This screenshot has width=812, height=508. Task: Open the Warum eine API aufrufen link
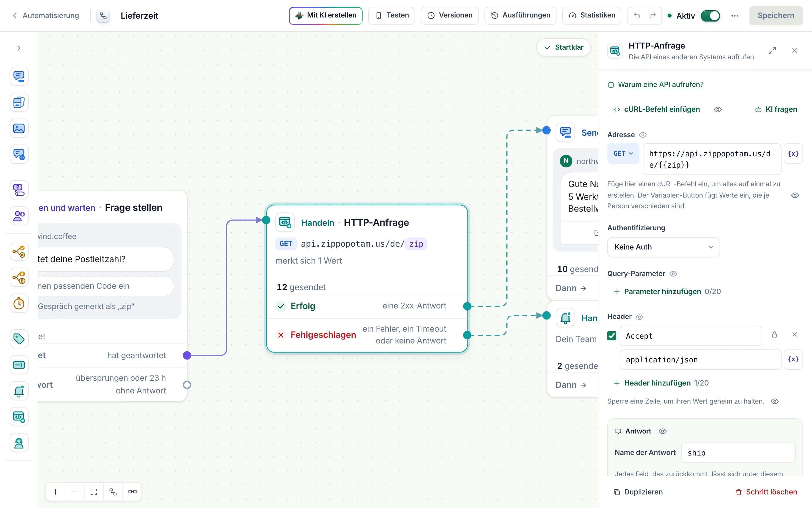point(660,85)
